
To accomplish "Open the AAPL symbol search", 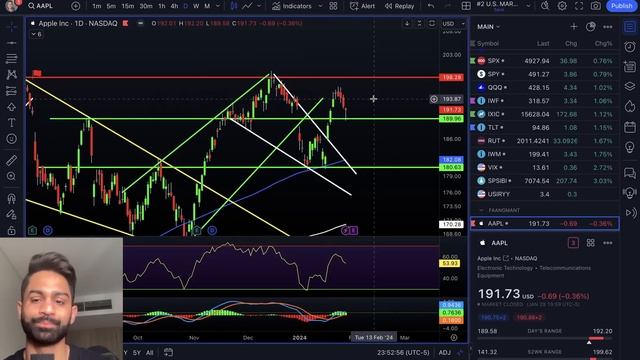I will [x=41, y=6].
